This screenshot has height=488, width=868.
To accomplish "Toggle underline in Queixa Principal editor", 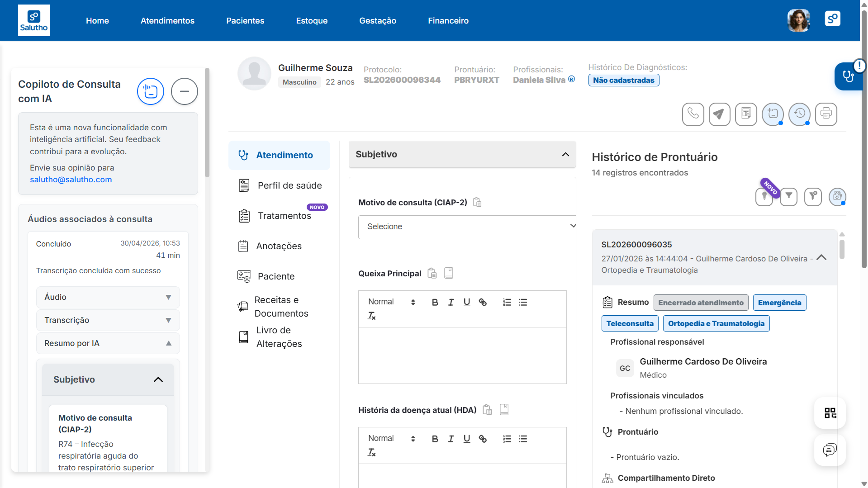I will click(467, 302).
